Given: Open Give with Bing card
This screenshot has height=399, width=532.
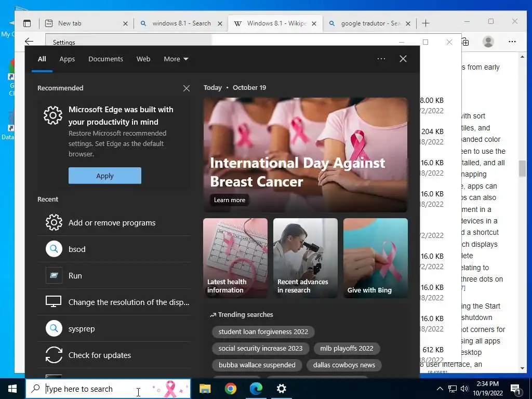Looking at the screenshot, I should pos(376,258).
